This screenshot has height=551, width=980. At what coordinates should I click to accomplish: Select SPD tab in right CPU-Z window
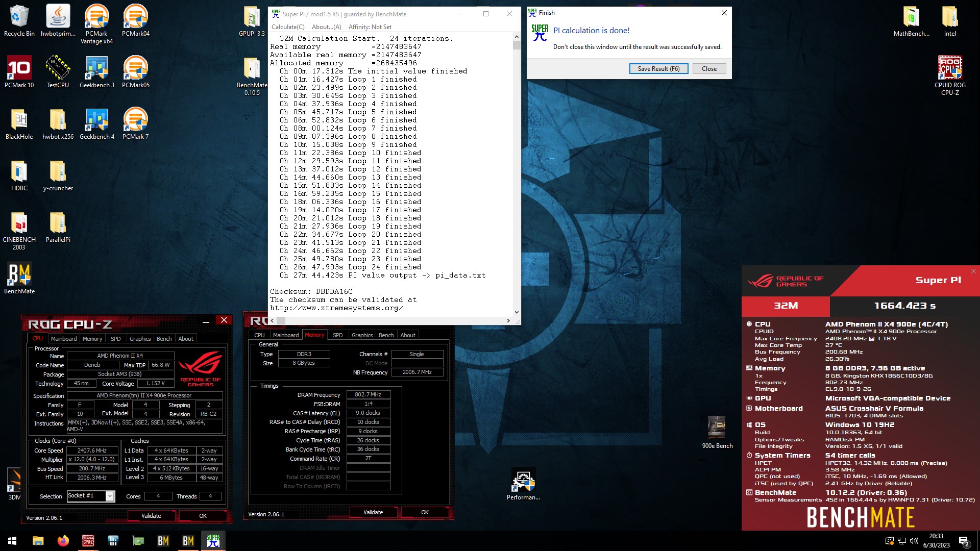point(337,335)
